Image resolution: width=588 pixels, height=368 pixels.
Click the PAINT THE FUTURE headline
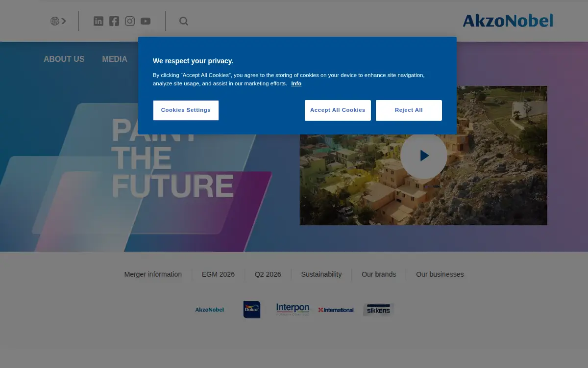[x=172, y=158]
